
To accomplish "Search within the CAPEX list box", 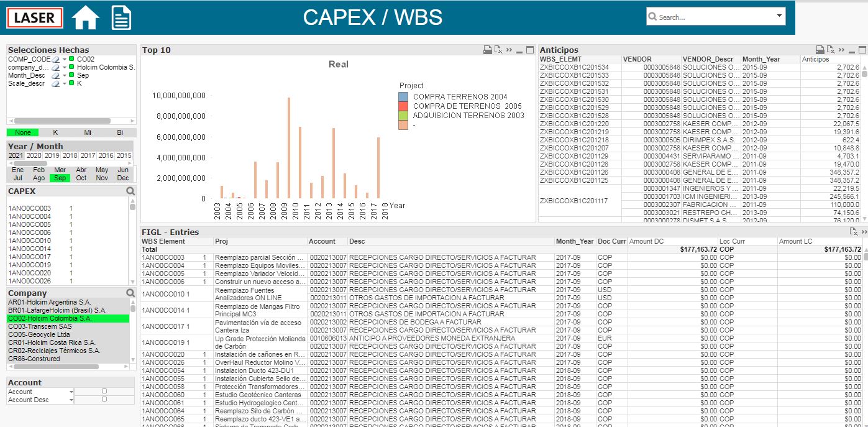I will pos(130,191).
